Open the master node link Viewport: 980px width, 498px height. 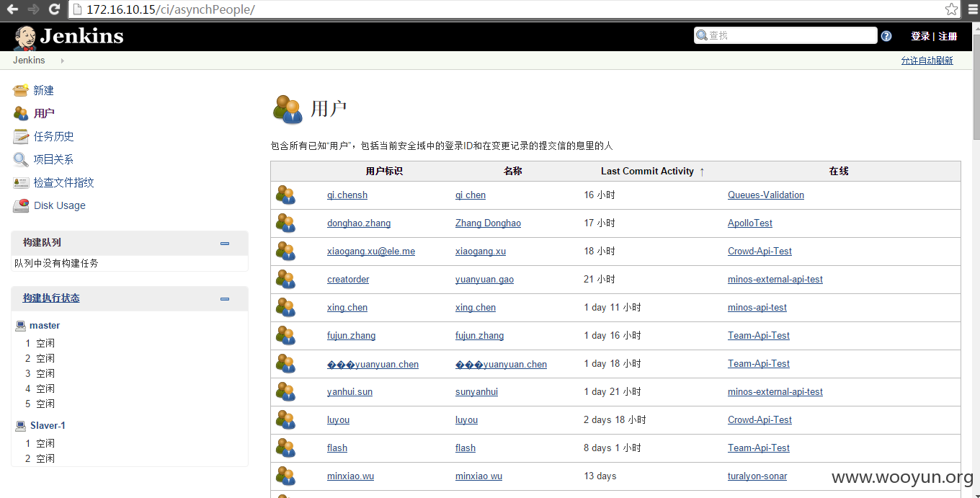coord(45,326)
